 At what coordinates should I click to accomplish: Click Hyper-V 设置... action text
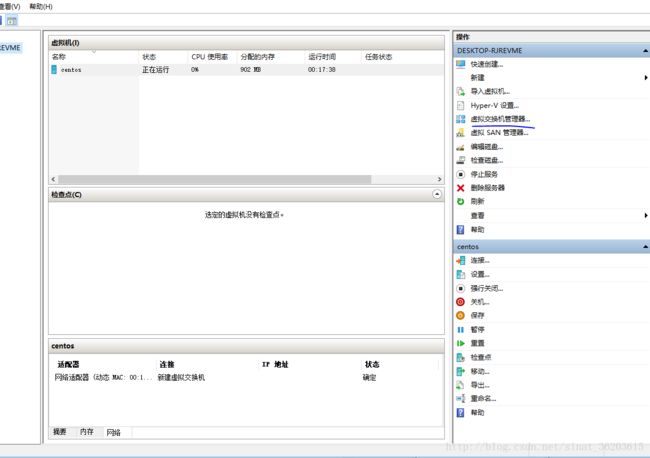495,105
